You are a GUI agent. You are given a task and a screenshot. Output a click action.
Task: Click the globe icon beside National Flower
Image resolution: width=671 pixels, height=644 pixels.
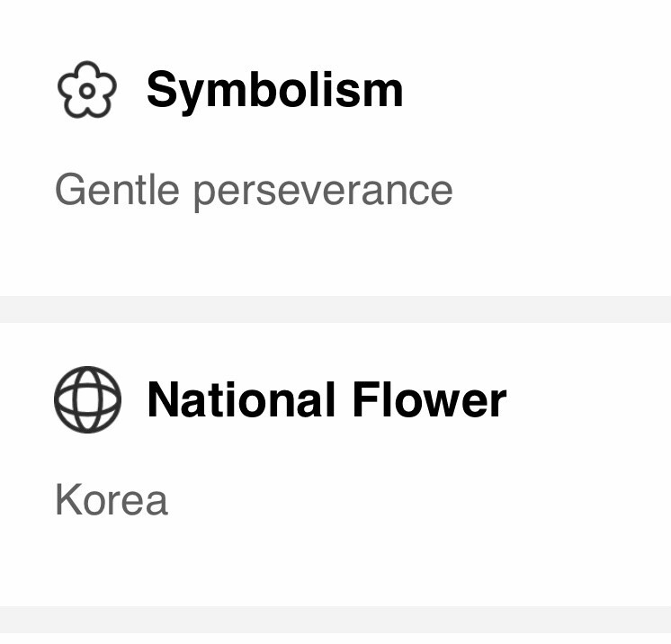tap(88, 399)
